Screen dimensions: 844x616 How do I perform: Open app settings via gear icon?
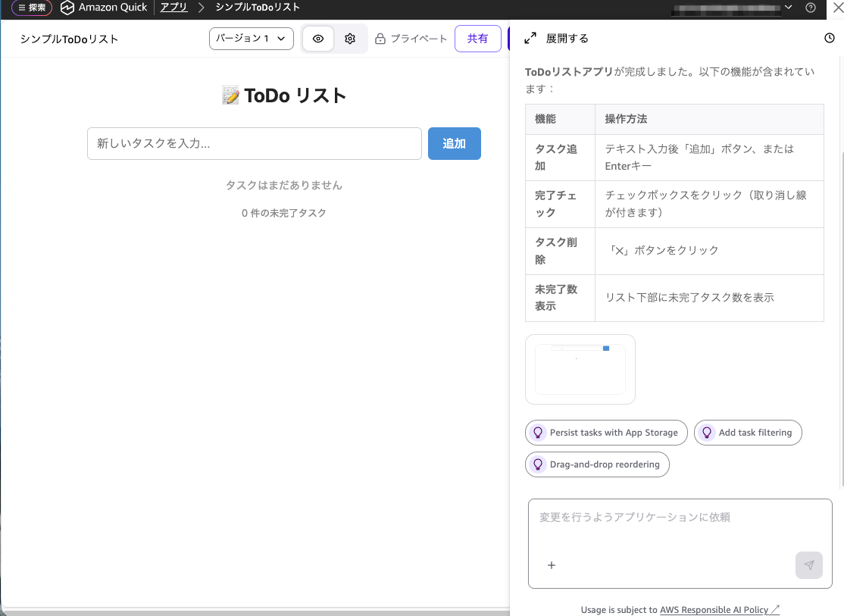click(x=350, y=38)
